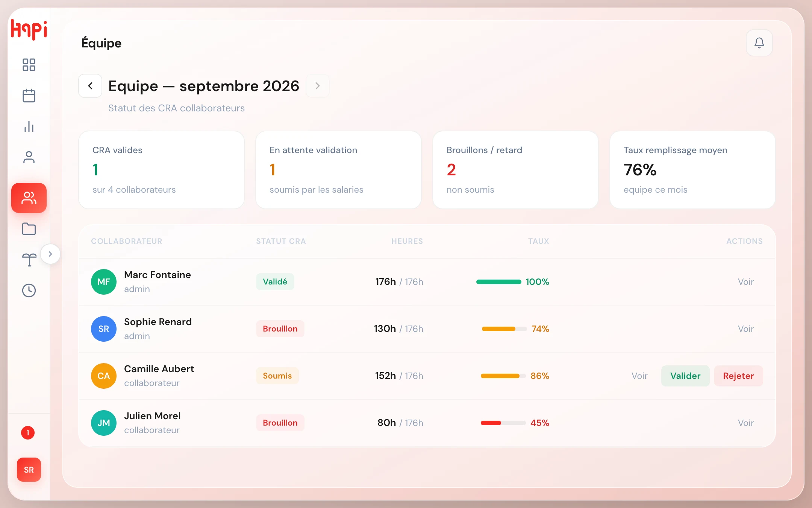Click Julien Morel's 45% progress bar

503,423
